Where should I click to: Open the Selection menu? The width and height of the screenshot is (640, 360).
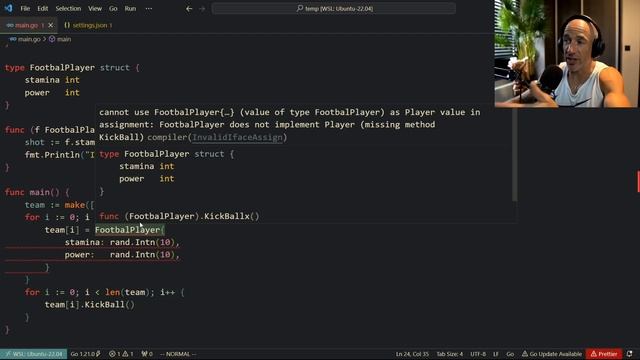68,8
